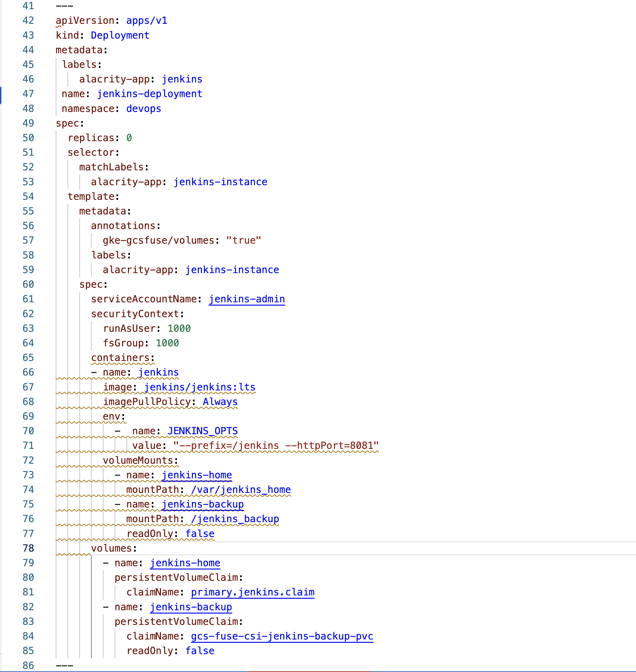Click the Deployment kind value
The width and height of the screenshot is (636, 672).
pyautogui.click(x=120, y=35)
